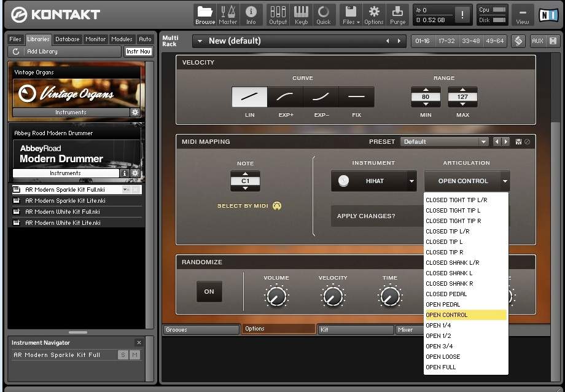
Task: Click the Purge icon
Action: point(397,15)
